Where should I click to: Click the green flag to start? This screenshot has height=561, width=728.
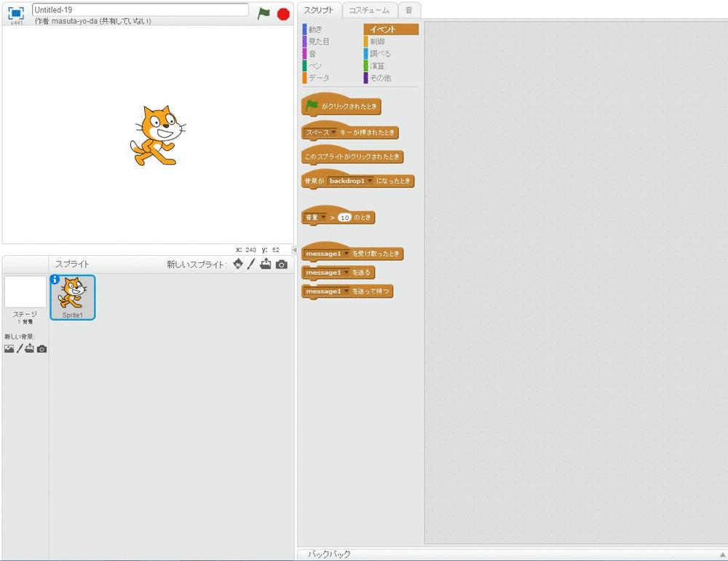point(264,14)
